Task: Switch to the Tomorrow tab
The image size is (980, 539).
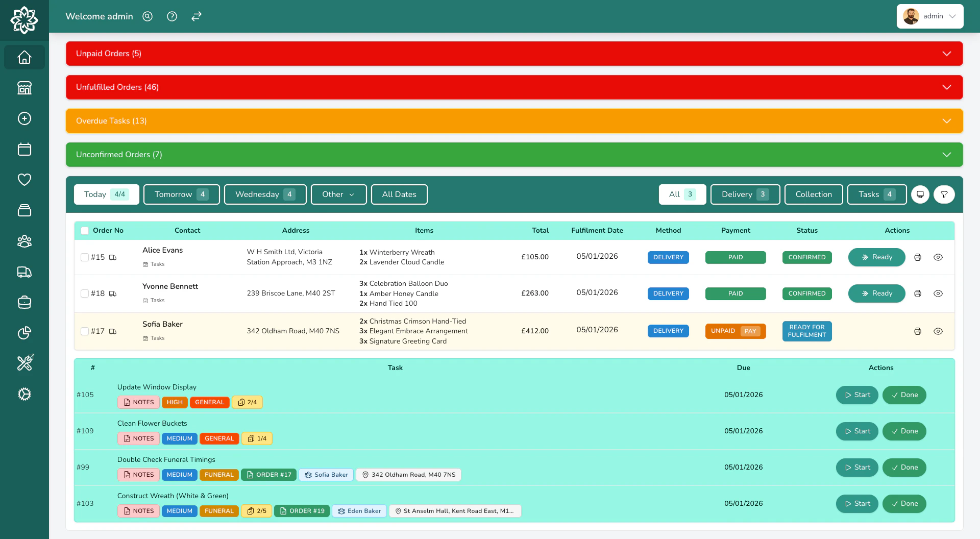Action: click(x=181, y=194)
